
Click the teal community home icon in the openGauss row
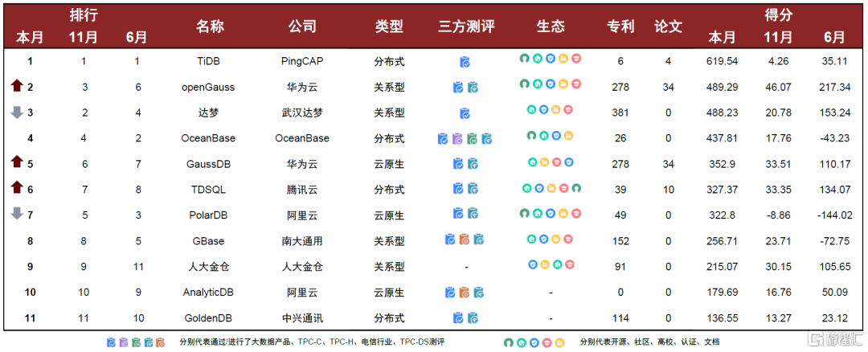(537, 84)
